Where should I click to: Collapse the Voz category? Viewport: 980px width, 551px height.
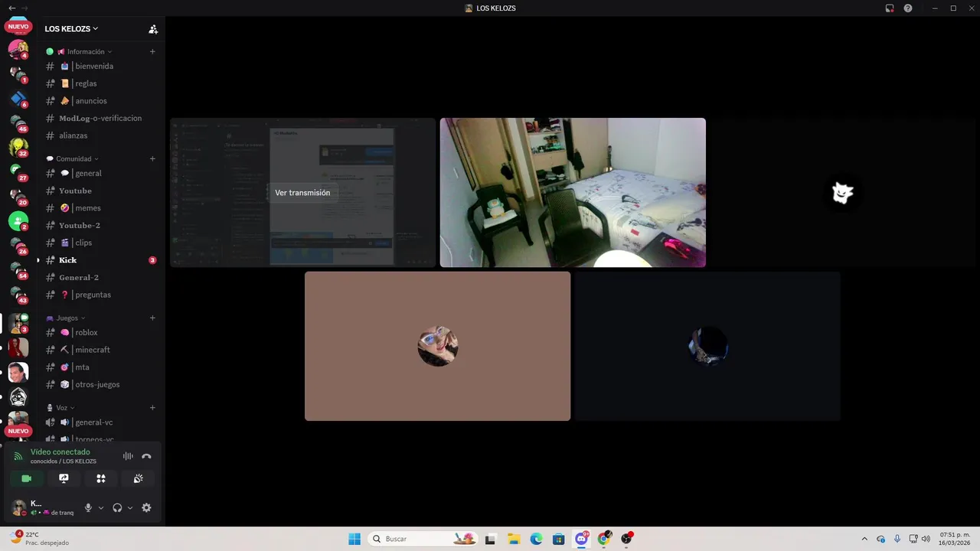60,407
